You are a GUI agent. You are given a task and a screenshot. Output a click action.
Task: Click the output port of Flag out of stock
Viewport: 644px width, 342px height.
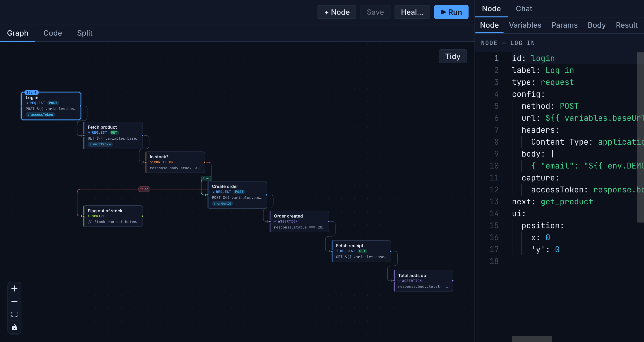143,216
